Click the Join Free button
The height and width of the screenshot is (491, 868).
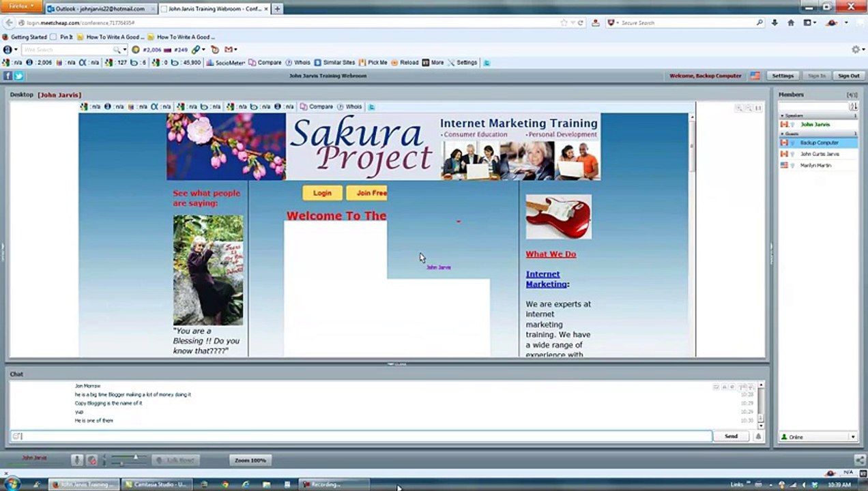(x=366, y=193)
